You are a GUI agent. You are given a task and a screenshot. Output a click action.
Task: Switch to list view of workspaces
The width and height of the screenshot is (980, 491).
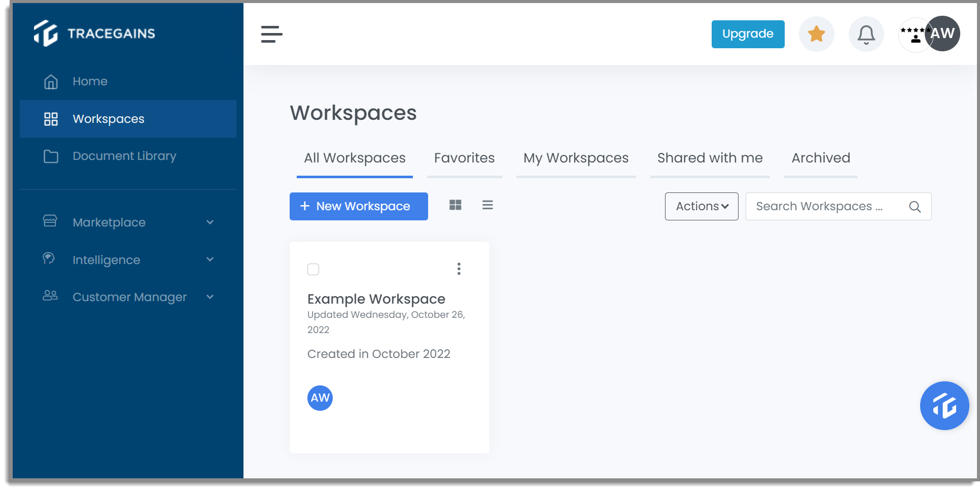point(487,205)
